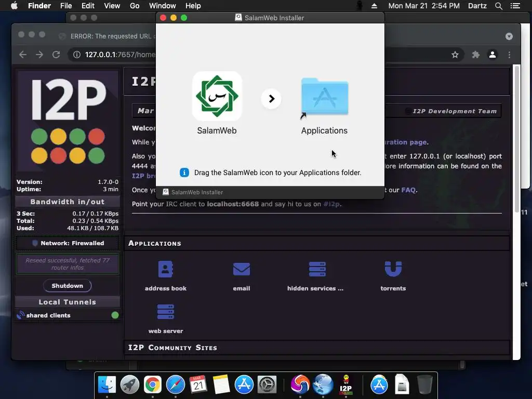Open the Window menu
This screenshot has width=532, height=399.
(x=163, y=6)
